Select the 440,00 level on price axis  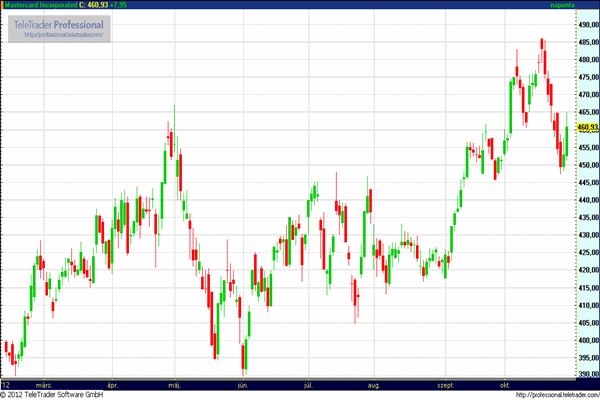[x=587, y=200]
